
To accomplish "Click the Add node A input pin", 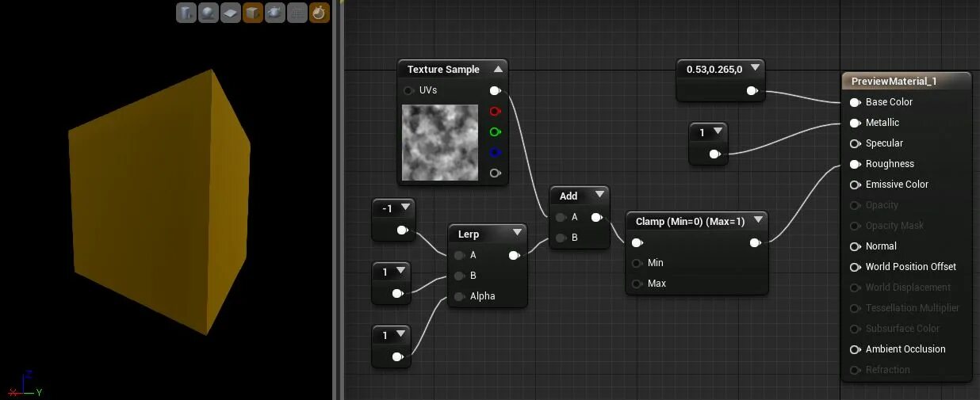I will pyautogui.click(x=561, y=217).
